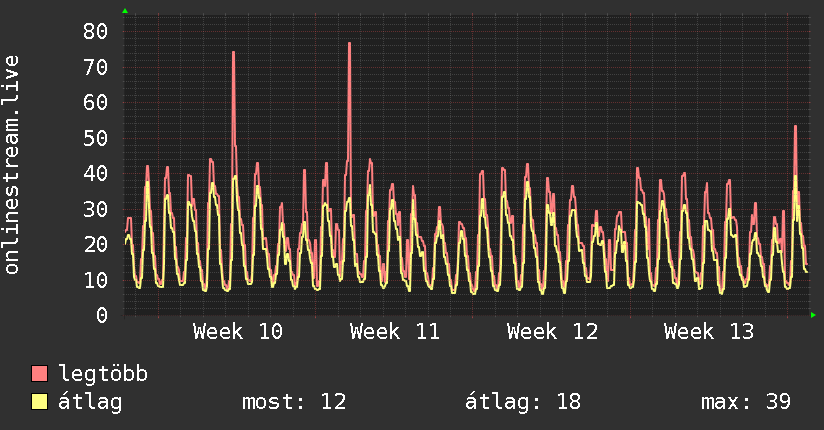Click the 'átlag: 18' statistic value
Image resolution: width=824 pixels, height=430 pixels.
click(x=523, y=402)
